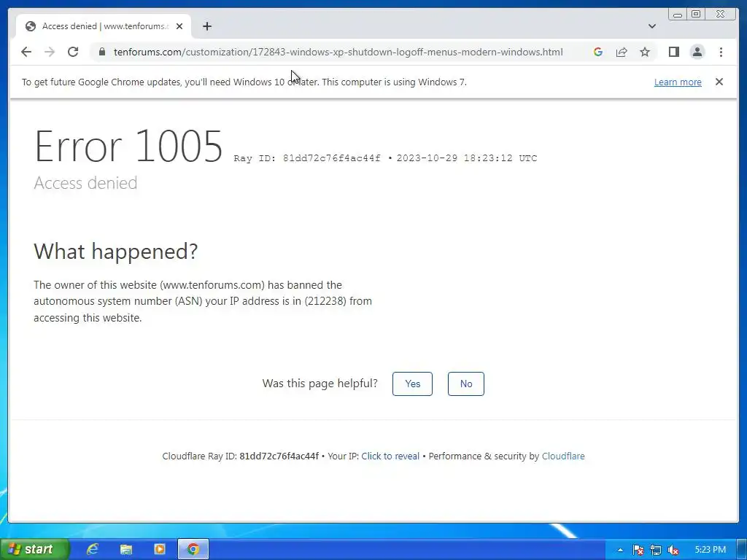Open the Windows start menu
Viewport: 747px width, 560px height.
(x=34, y=549)
